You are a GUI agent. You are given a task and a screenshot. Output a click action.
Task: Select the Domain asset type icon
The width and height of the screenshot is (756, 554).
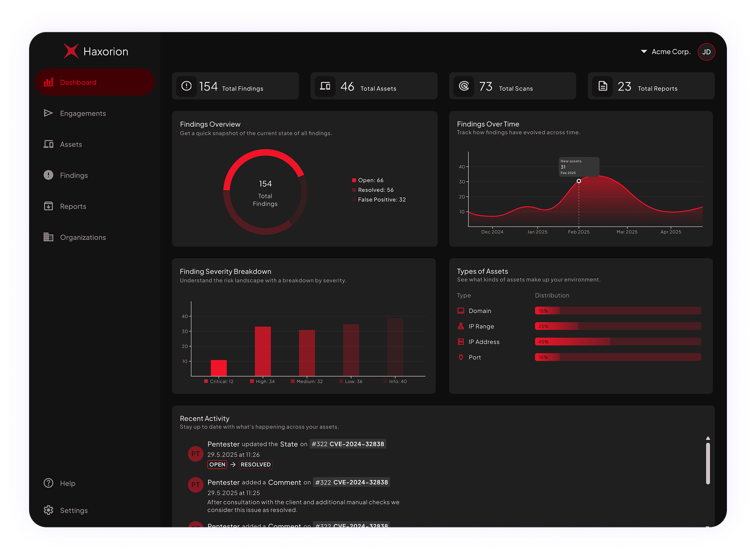click(x=460, y=310)
